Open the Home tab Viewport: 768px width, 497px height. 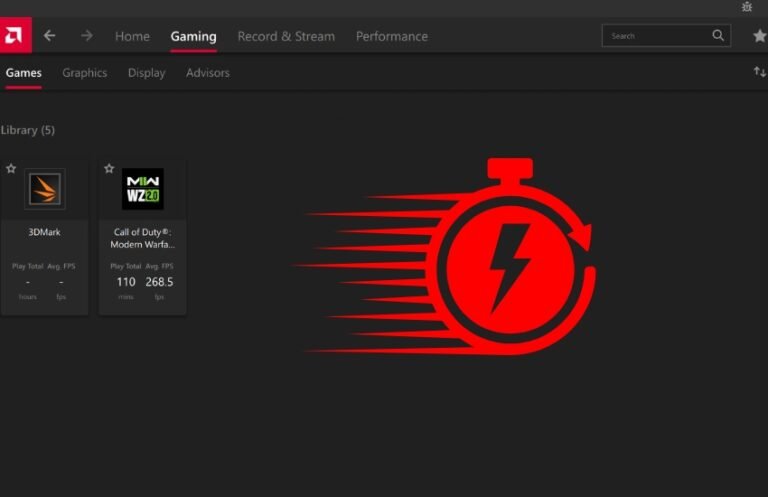[x=132, y=36]
